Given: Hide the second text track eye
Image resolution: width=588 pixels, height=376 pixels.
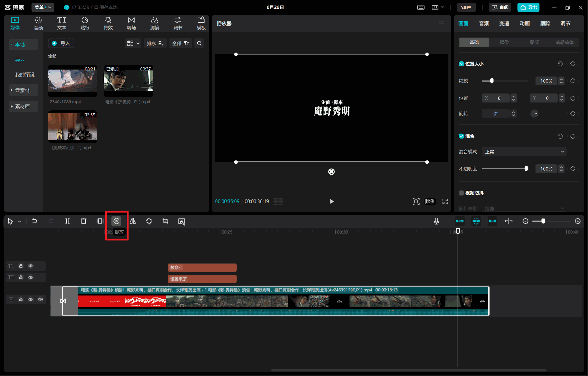Looking at the screenshot, I should pos(31,277).
